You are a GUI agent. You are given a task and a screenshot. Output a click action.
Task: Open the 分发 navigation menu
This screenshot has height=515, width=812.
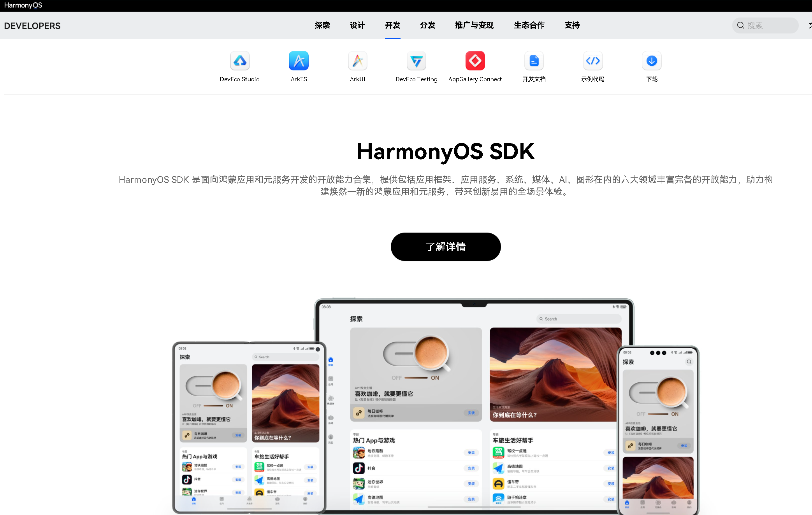[428, 25]
